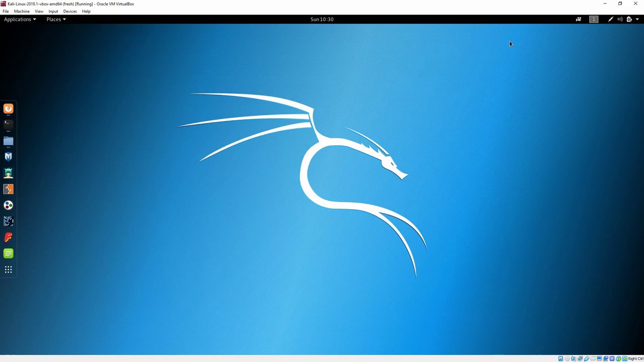Launch Maltego from the dock

(x=8, y=221)
